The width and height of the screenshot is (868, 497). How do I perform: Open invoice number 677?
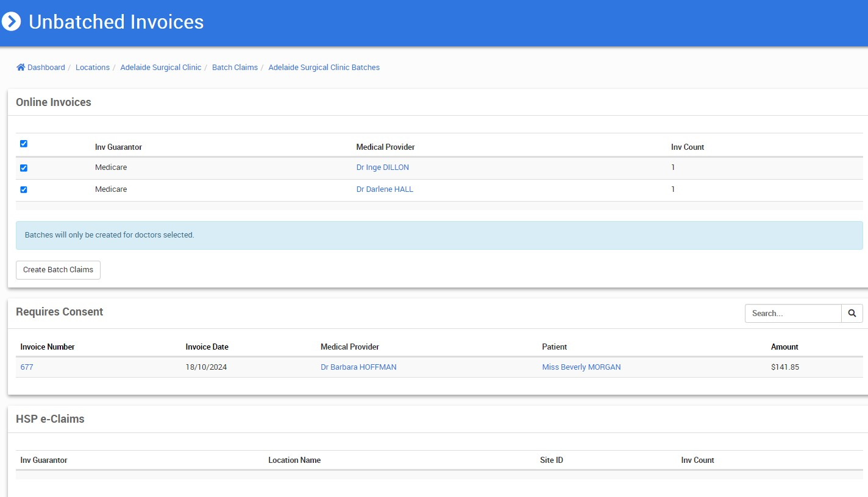[x=27, y=367]
